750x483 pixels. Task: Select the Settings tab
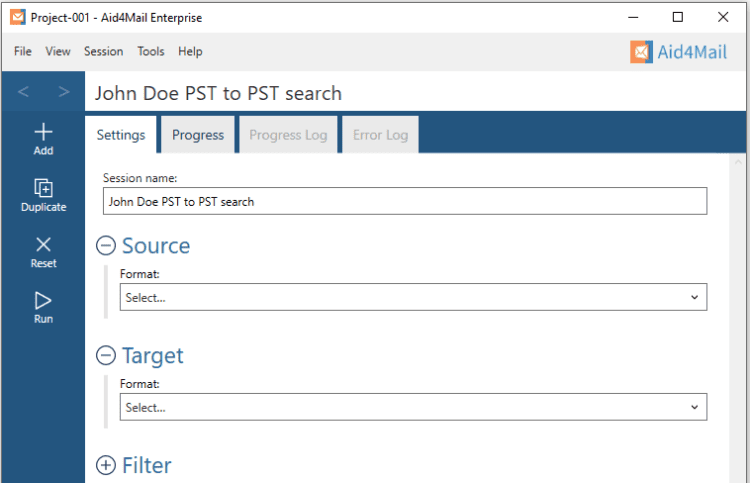[121, 135]
